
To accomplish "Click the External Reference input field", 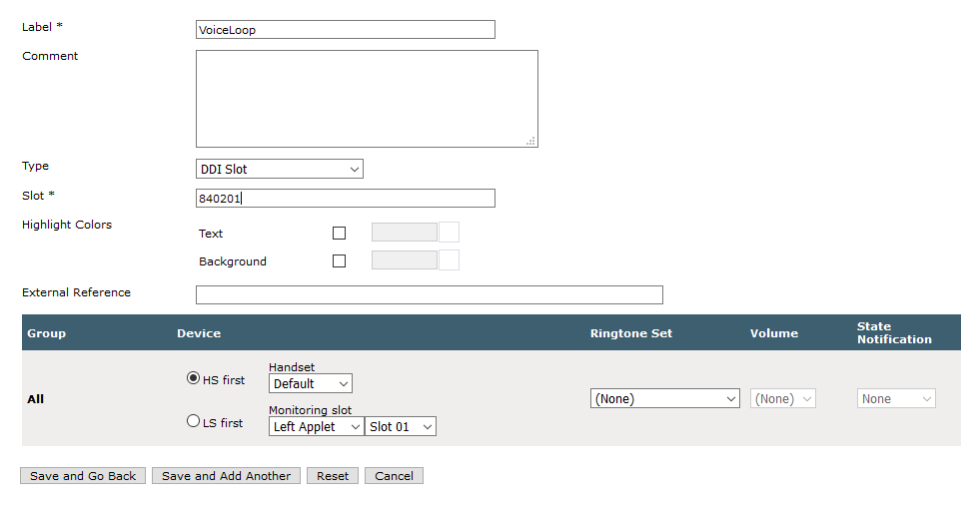I will point(430,294).
